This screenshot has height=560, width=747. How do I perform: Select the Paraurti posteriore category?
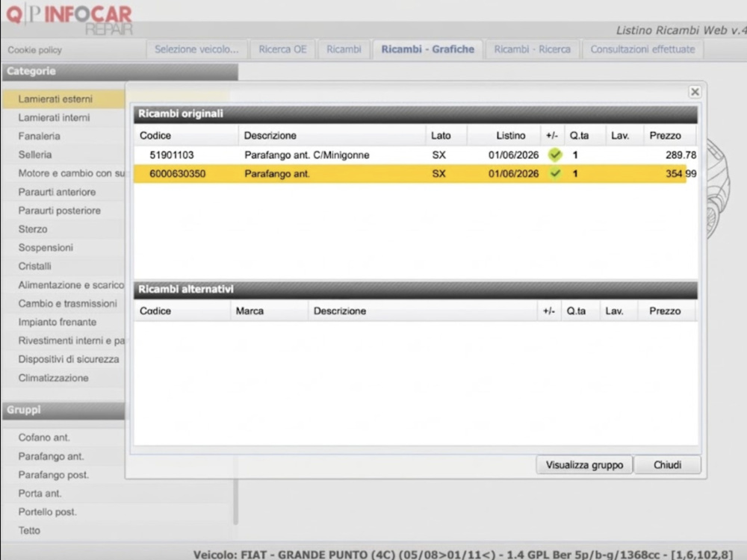point(63,211)
